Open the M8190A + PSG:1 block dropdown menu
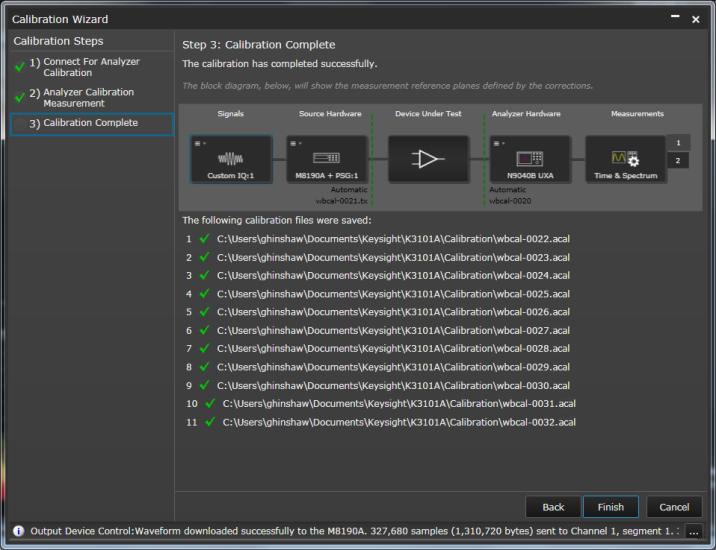The width and height of the screenshot is (716, 550). (295, 143)
